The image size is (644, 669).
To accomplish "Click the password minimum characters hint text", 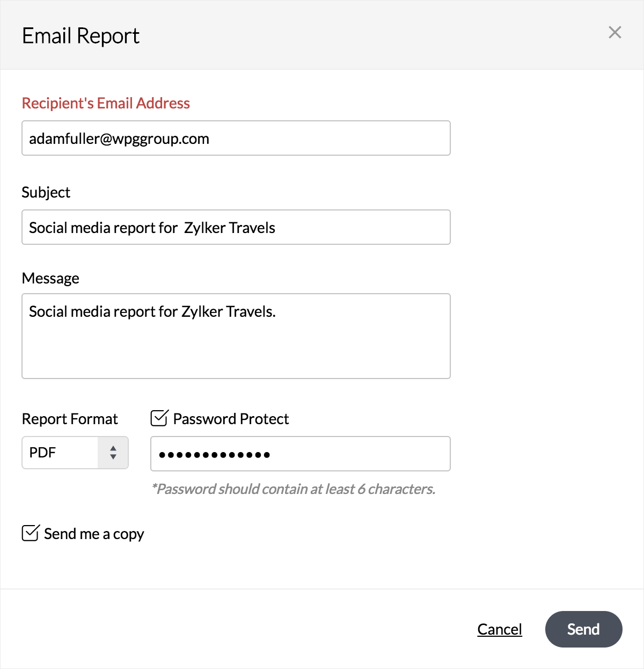I will click(x=294, y=489).
